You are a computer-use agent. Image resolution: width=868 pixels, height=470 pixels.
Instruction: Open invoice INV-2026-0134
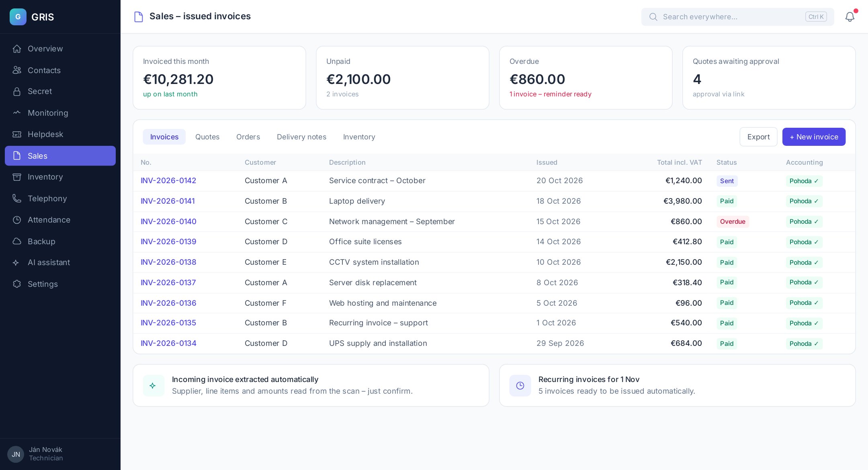pyautogui.click(x=168, y=343)
